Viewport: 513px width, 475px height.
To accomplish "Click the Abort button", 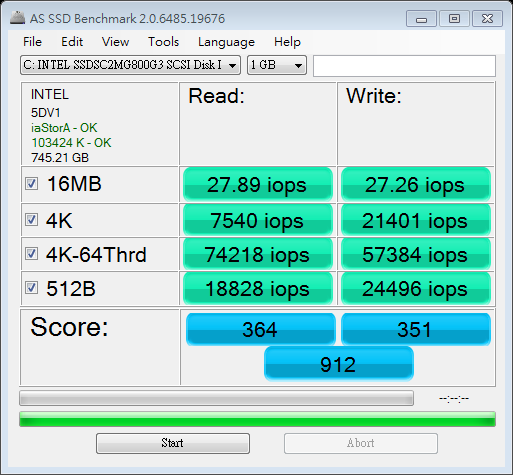I will (x=361, y=443).
